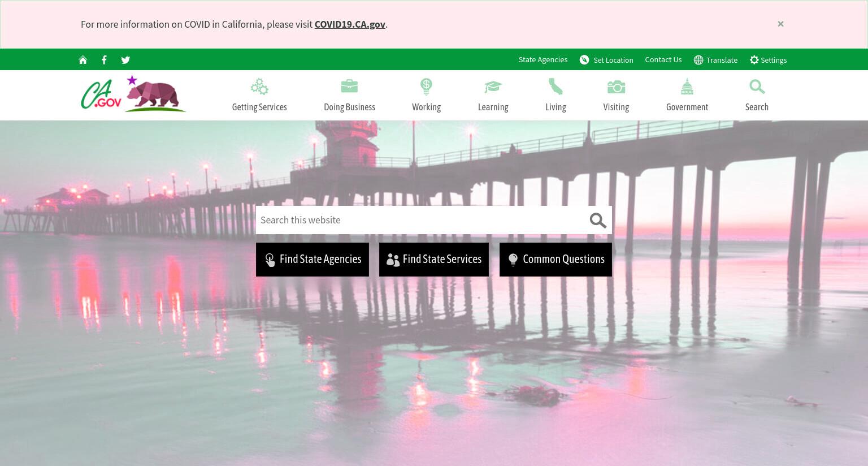
Task: Open Getting Services menu label
Action: 259,107
